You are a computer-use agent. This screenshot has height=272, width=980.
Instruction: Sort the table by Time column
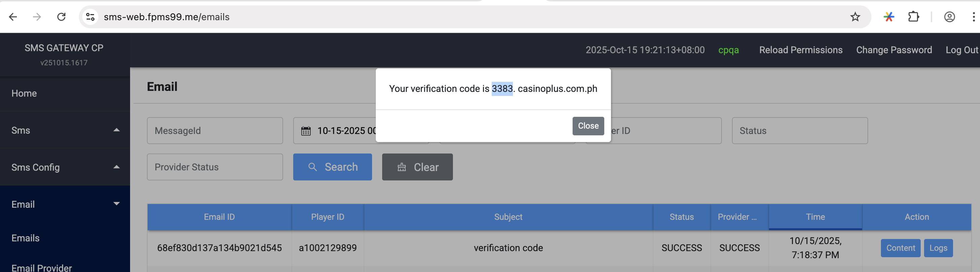coord(815,217)
